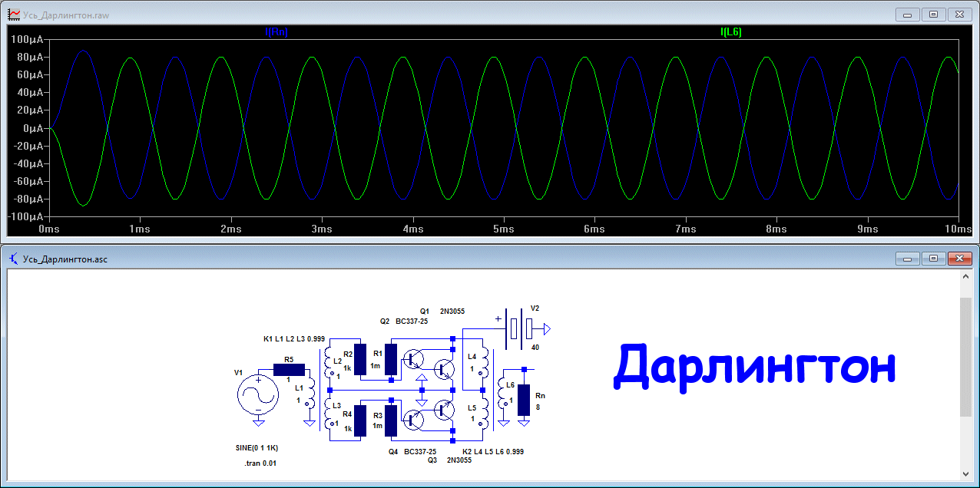Click the large blue Дарлингтон comment text
Viewport: 980px width, 488px height.
tap(755, 367)
